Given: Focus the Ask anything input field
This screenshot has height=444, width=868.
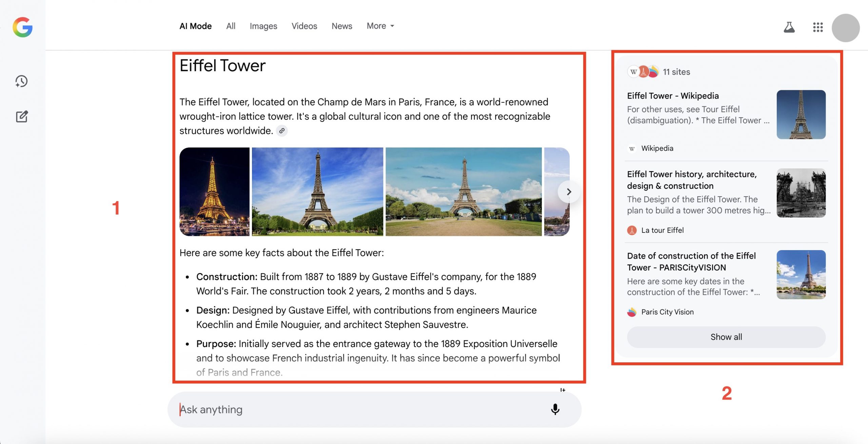Looking at the screenshot, I should click(374, 409).
